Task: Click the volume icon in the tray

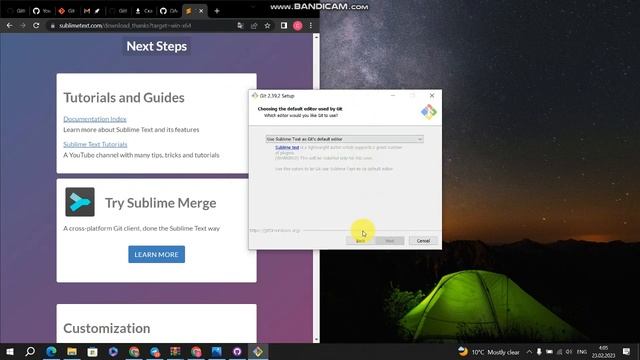Action: click(569, 352)
